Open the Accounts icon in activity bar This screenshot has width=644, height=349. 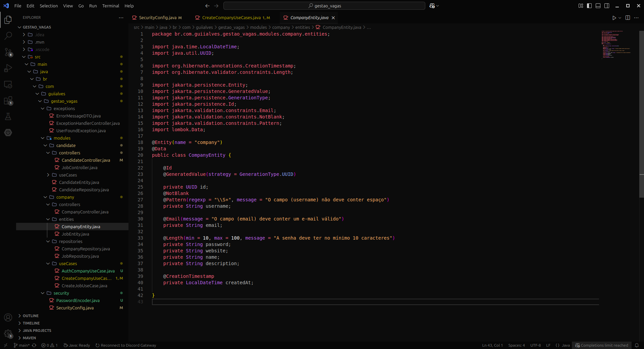pos(8,317)
